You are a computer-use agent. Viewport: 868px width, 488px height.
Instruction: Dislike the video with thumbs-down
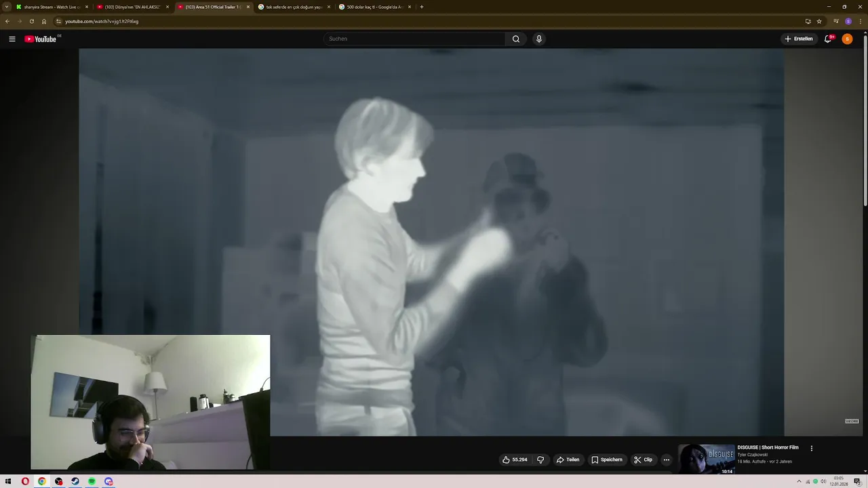(x=540, y=460)
